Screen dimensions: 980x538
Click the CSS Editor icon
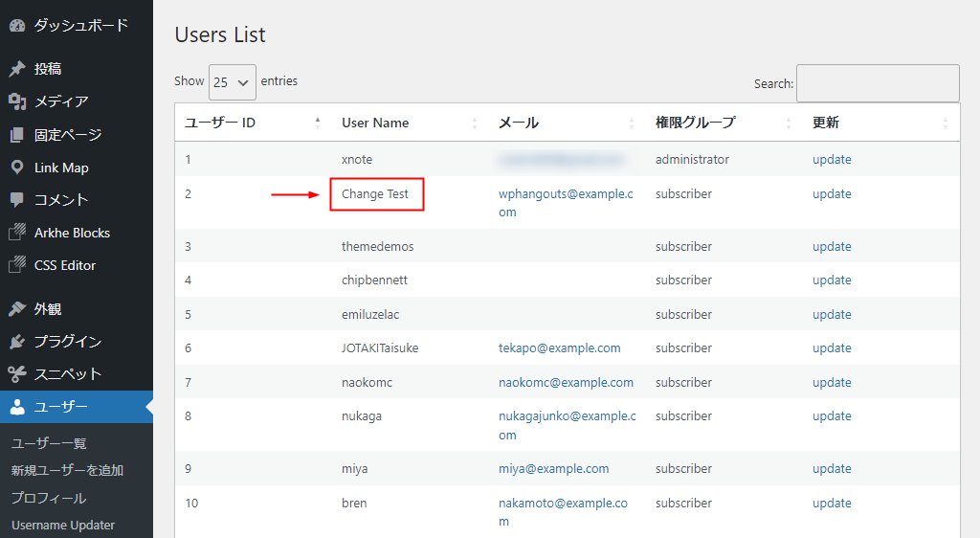[17, 265]
